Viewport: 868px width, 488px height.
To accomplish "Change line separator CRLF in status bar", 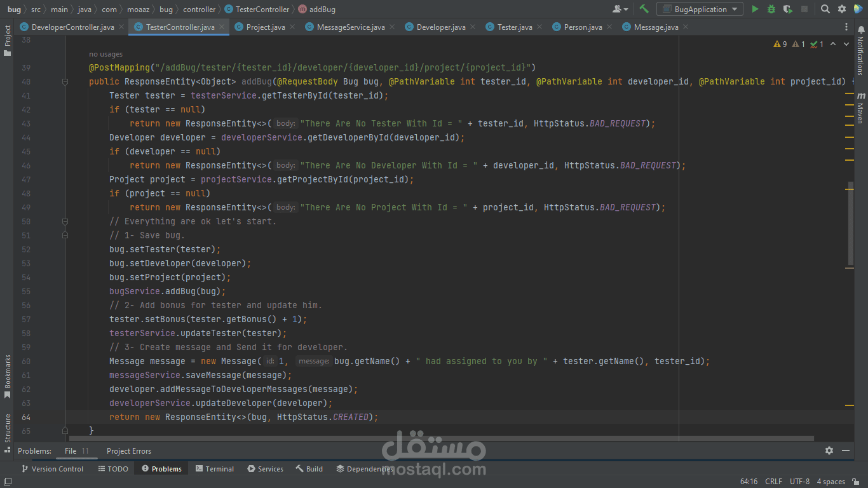I will click(x=774, y=482).
